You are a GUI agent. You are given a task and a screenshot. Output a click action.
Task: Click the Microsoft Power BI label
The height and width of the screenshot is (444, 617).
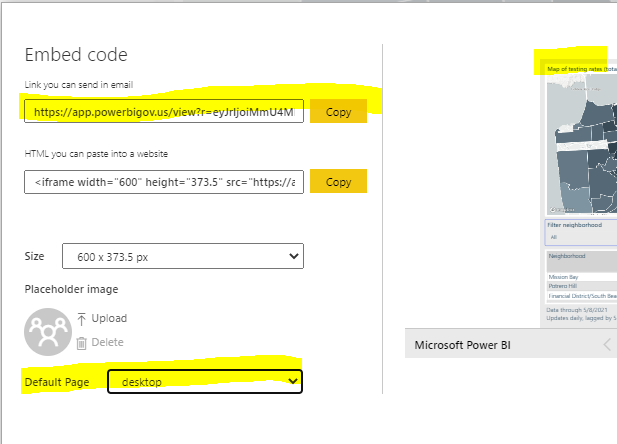(x=462, y=345)
